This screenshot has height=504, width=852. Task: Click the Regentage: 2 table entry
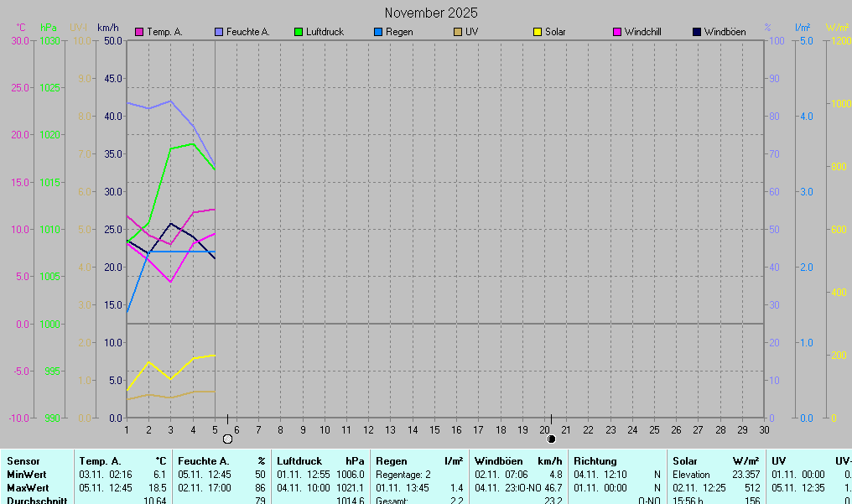[x=403, y=475]
